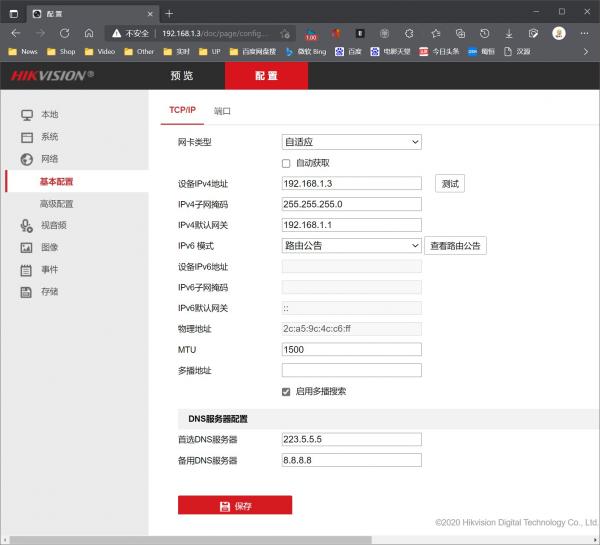600x545 pixels.
Task: Open the News bookmark folder
Action: pos(23,52)
